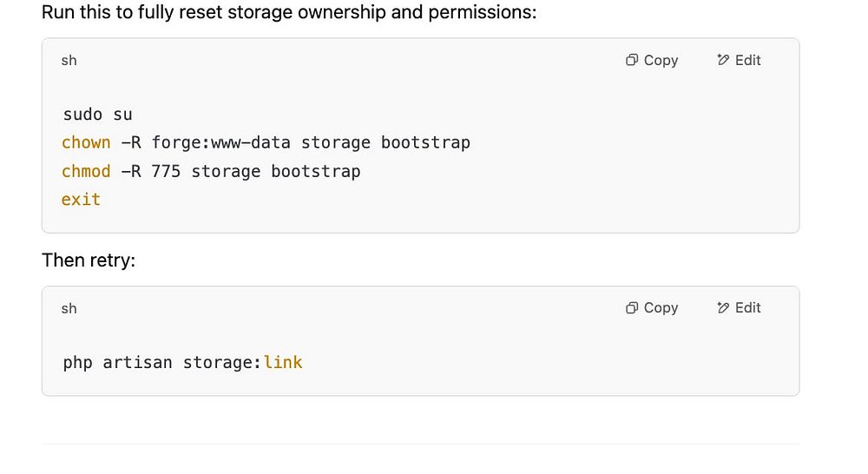Click the edit pencil icon in the storage:link code block

[x=723, y=307]
